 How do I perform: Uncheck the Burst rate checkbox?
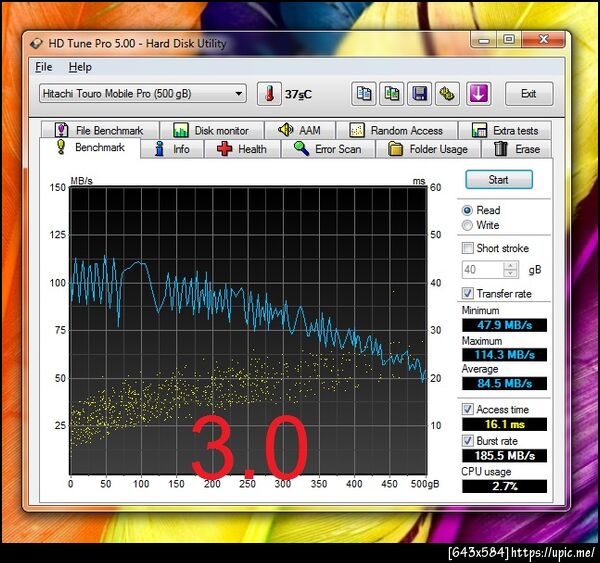[468, 441]
